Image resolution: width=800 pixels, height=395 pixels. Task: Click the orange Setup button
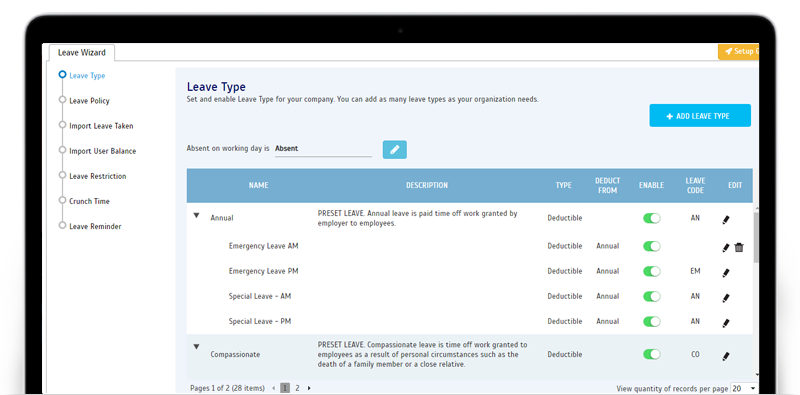click(738, 52)
